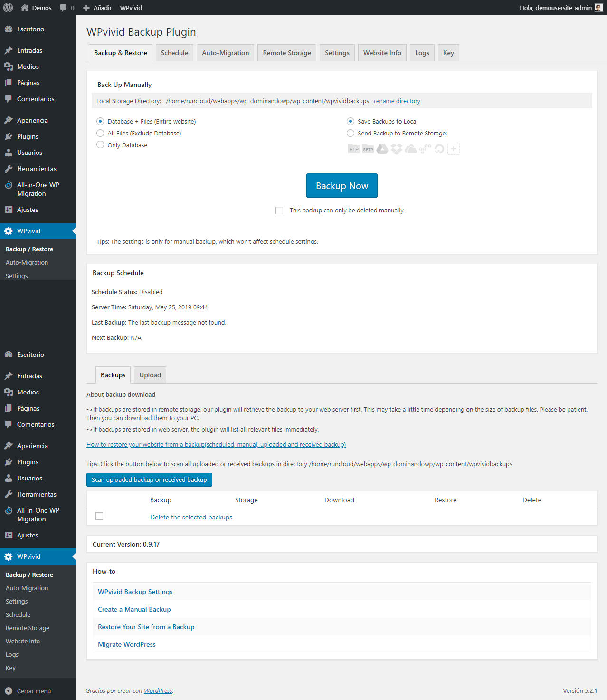Switch to the Upload tab

(150, 375)
